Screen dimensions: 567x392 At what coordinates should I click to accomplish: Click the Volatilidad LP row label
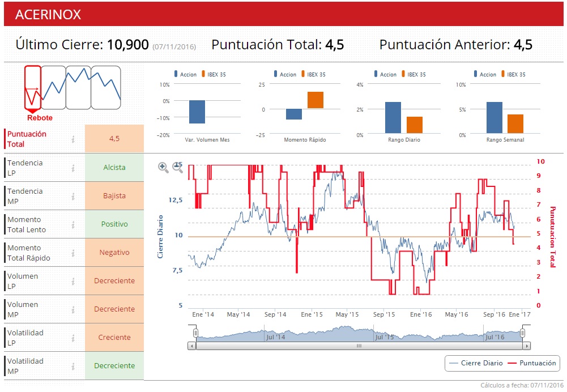pos(25,338)
